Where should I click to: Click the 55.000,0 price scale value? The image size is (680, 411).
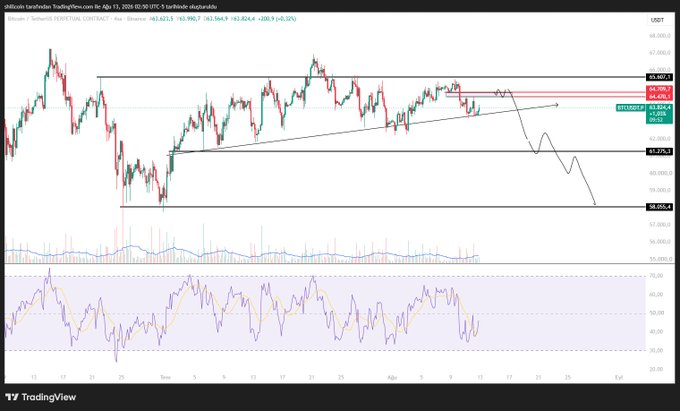[661, 259]
